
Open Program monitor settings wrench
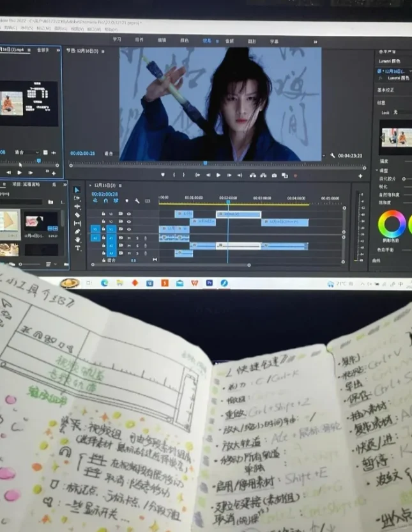pos(333,155)
